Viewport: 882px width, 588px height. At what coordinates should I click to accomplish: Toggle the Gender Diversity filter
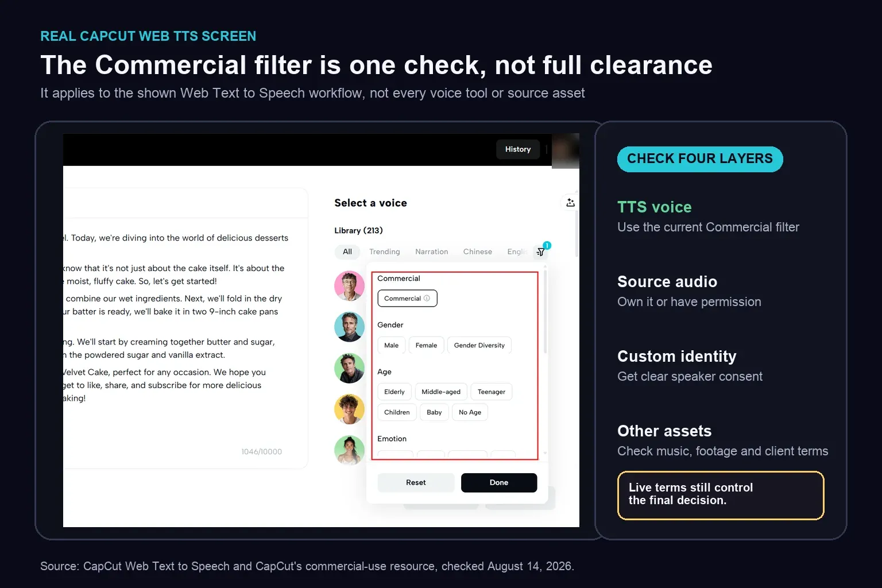pos(479,345)
